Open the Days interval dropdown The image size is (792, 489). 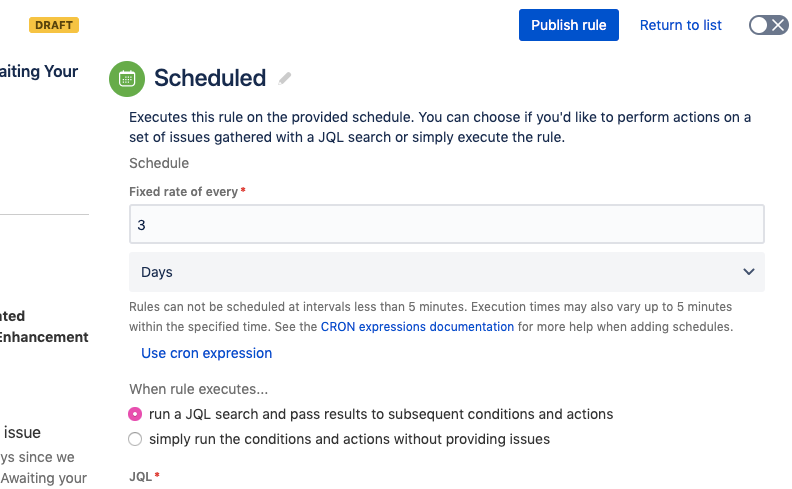[x=447, y=272]
